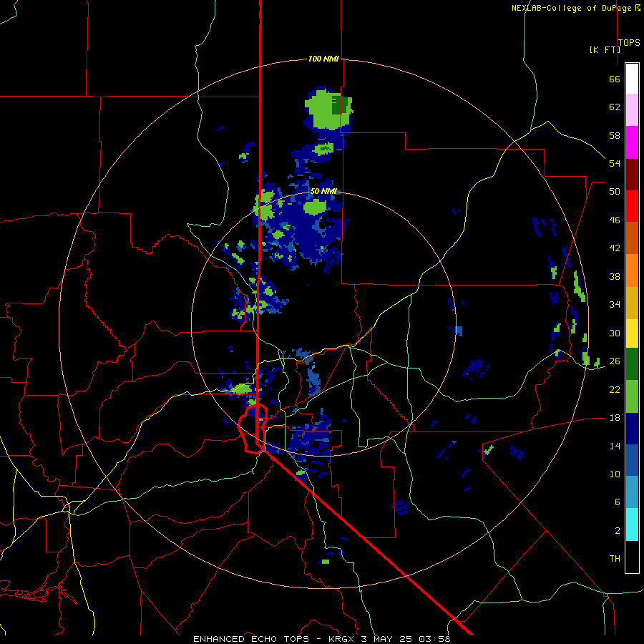Pick the magenta legend color block
Viewport: 644px width, 644px height.
pyautogui.click(x=632, y=142)
